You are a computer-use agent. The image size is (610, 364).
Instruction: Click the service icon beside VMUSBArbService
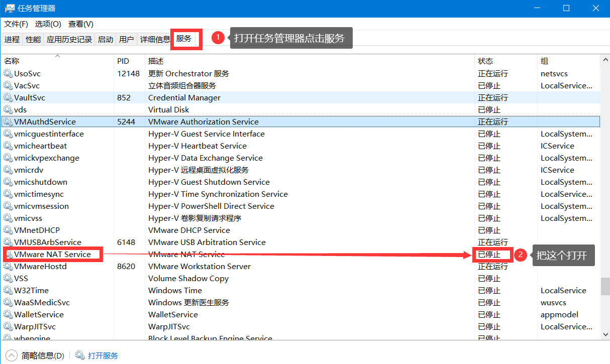(8, 242)
